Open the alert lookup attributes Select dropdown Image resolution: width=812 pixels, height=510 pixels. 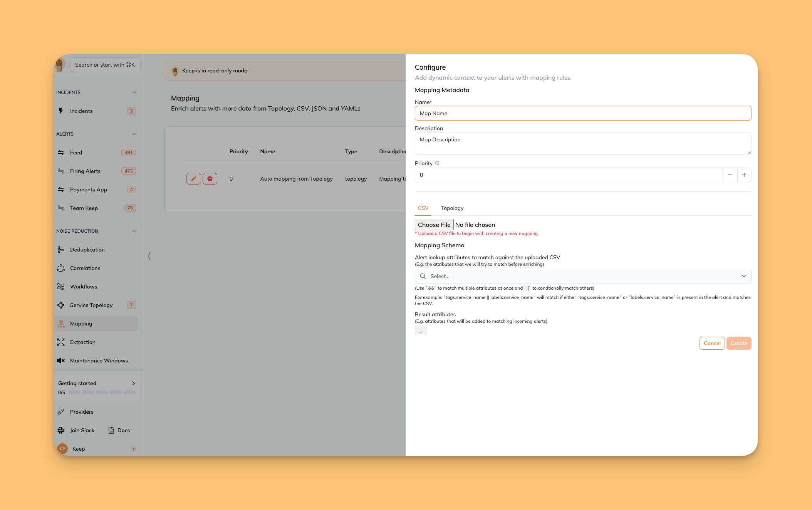click(x=582, y=276)
